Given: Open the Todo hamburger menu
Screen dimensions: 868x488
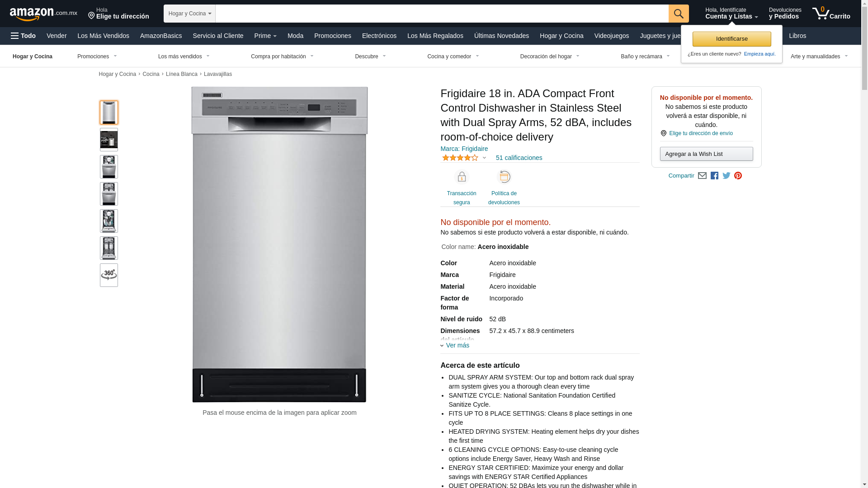Looking at the screenshot, I should click(x=24, y=36).
